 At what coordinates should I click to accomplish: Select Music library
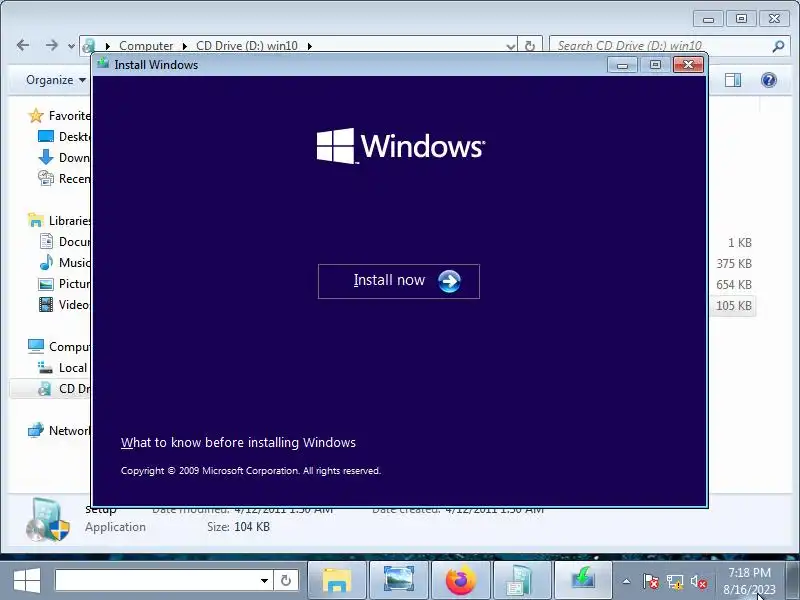point(65,263)
